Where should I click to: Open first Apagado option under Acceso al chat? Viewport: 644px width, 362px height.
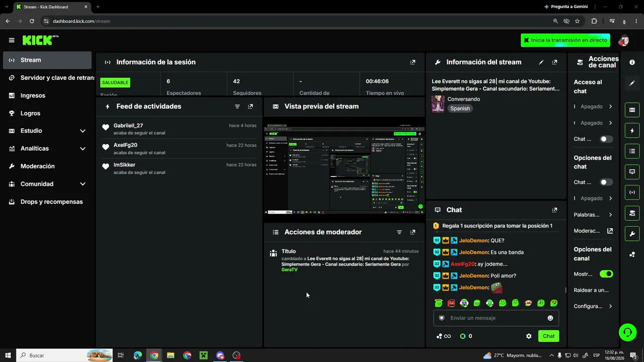click(x=594, y=107)
